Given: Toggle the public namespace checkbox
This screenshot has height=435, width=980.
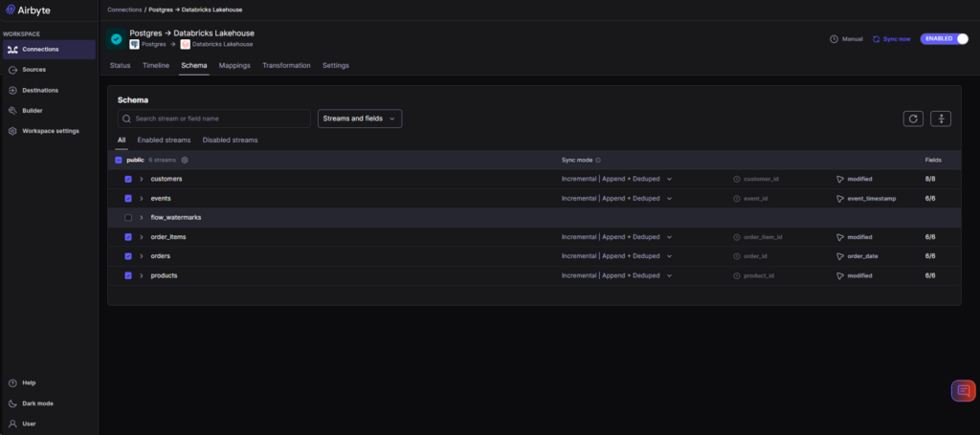Looking at the screenshot, I should coord(119,161).
